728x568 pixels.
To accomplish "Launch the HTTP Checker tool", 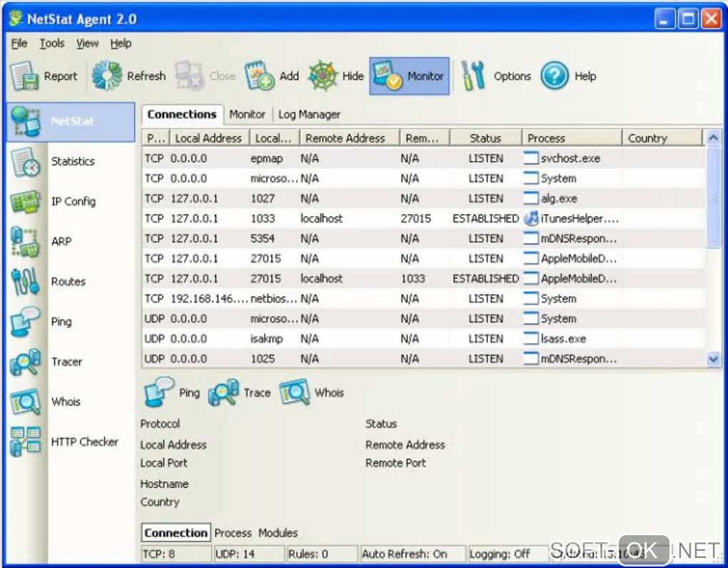I will [83, 442].
